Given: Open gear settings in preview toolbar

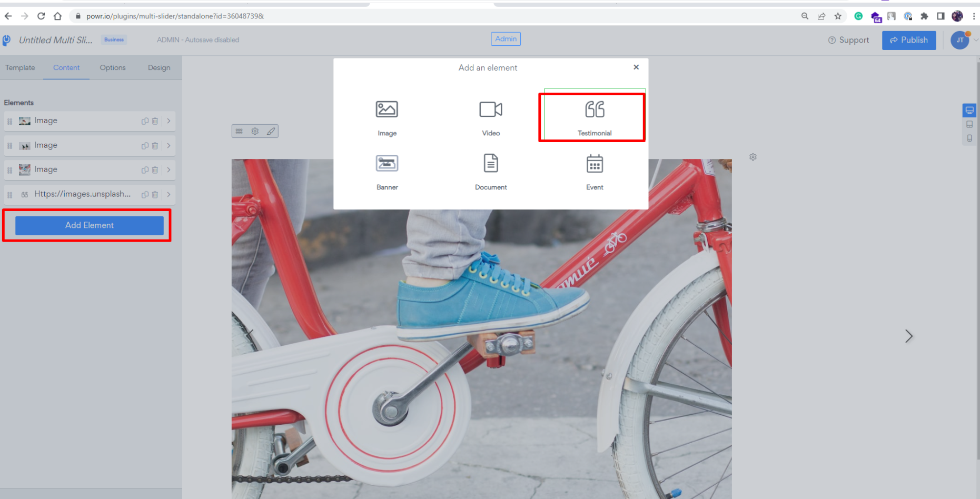Looking at the screenshot, I should pos(255,131).
